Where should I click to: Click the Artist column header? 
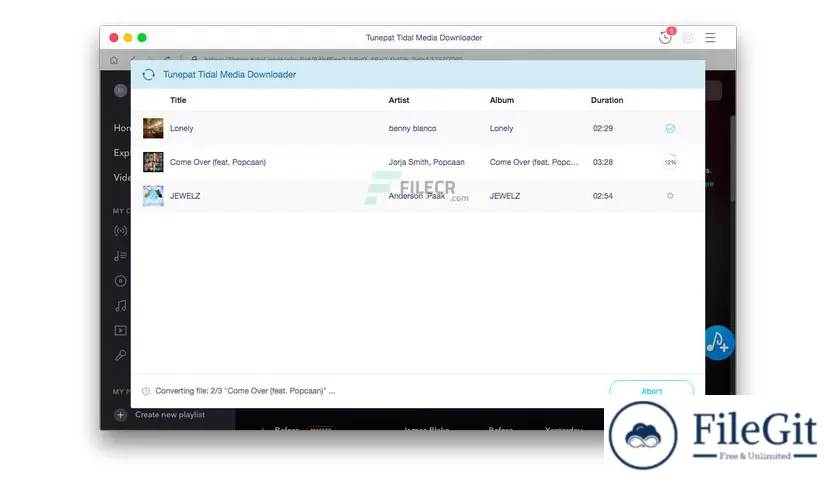399,100
